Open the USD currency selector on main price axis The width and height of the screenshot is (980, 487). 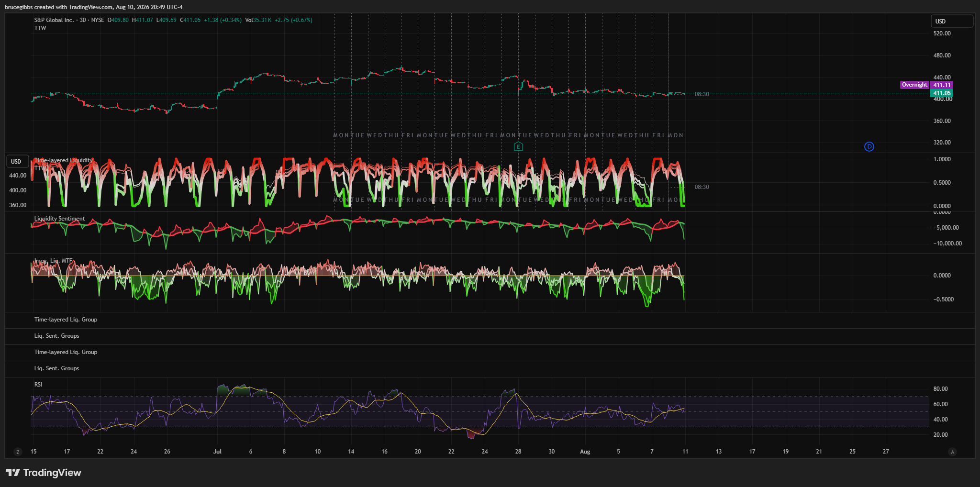tap(952, 21)
